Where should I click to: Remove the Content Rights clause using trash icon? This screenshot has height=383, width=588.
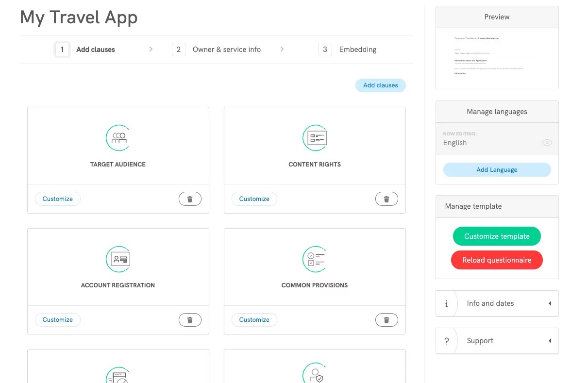point(386,199)
